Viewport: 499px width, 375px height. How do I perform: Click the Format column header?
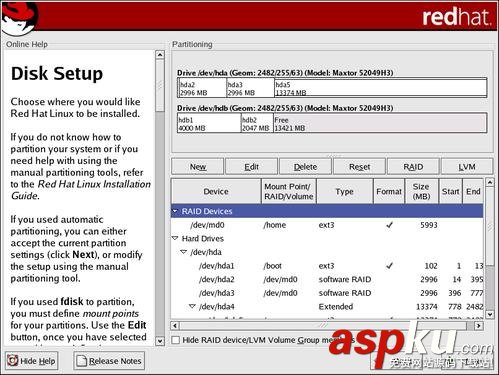pos(389,191)
